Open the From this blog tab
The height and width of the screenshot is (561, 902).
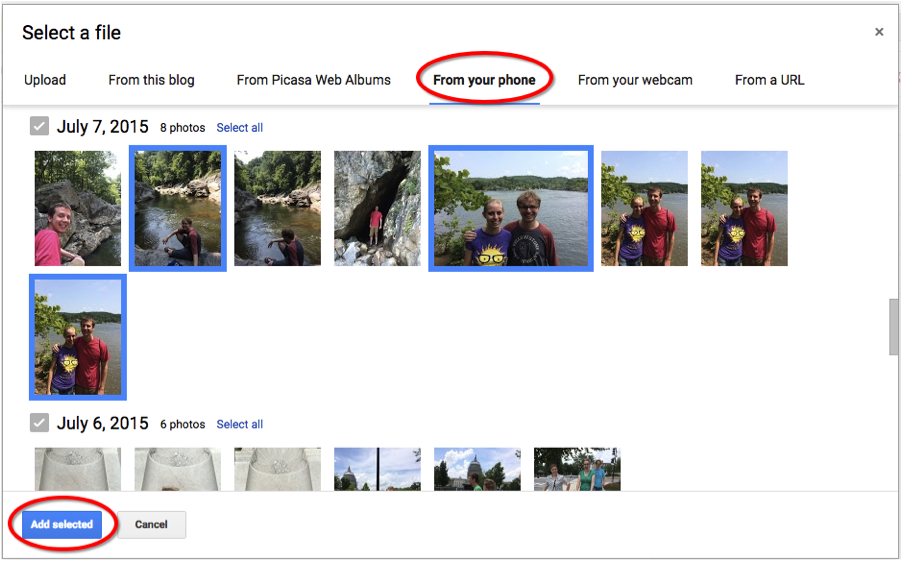click(x=151, y=80)
